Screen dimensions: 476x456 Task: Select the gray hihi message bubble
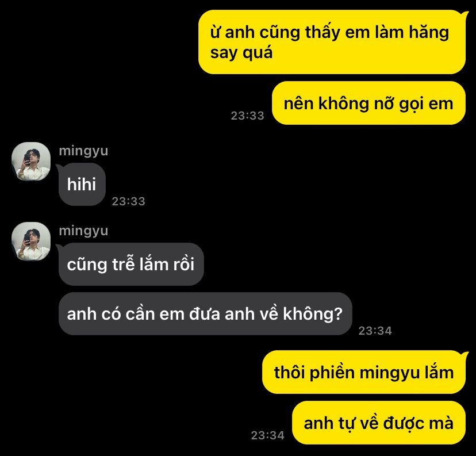tap(82, 184)
